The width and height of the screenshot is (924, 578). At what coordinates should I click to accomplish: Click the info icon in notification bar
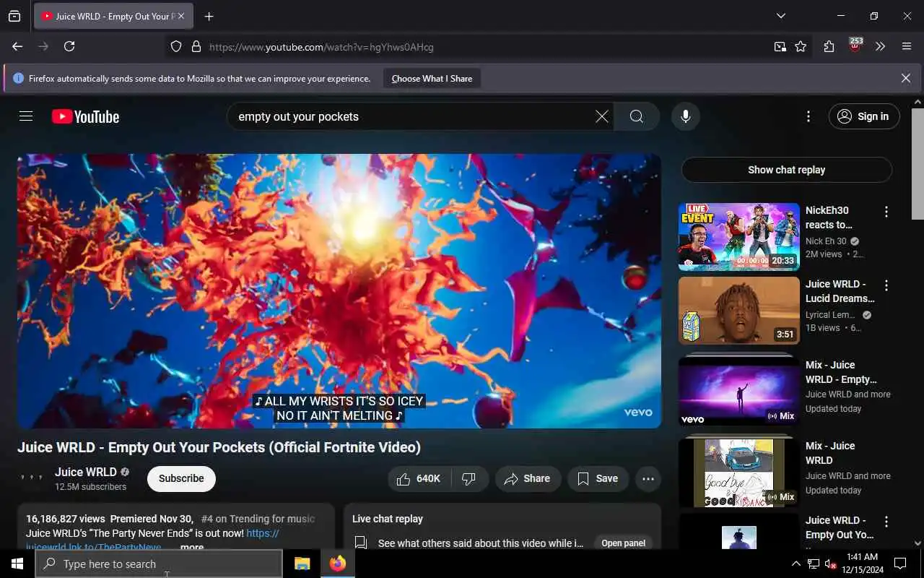pyautogui.click(x=18, y=78)
